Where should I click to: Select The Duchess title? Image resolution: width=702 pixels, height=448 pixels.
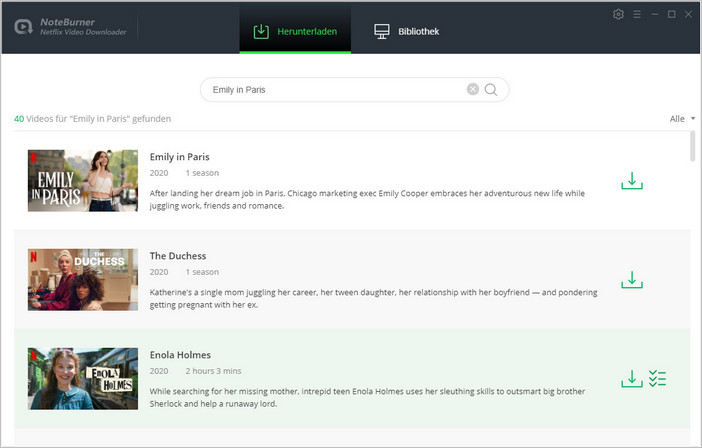click(x=178, y=256)
